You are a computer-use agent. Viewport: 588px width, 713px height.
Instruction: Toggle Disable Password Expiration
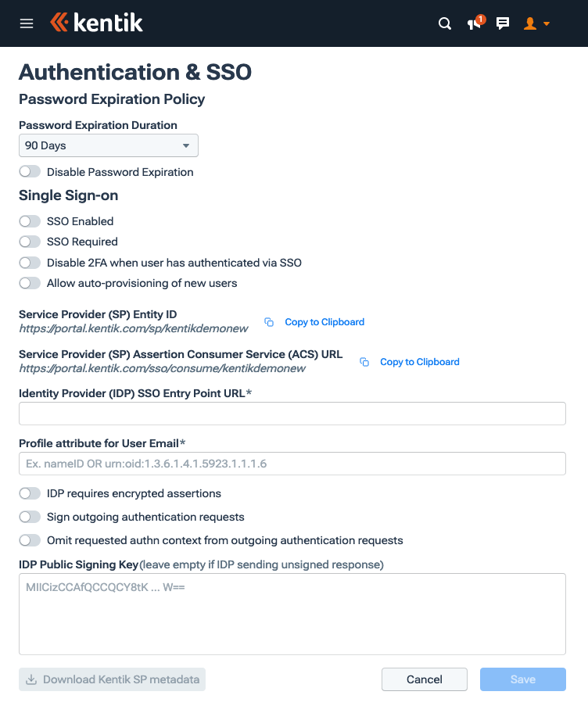pyautogui.click(x=29, y=171)
